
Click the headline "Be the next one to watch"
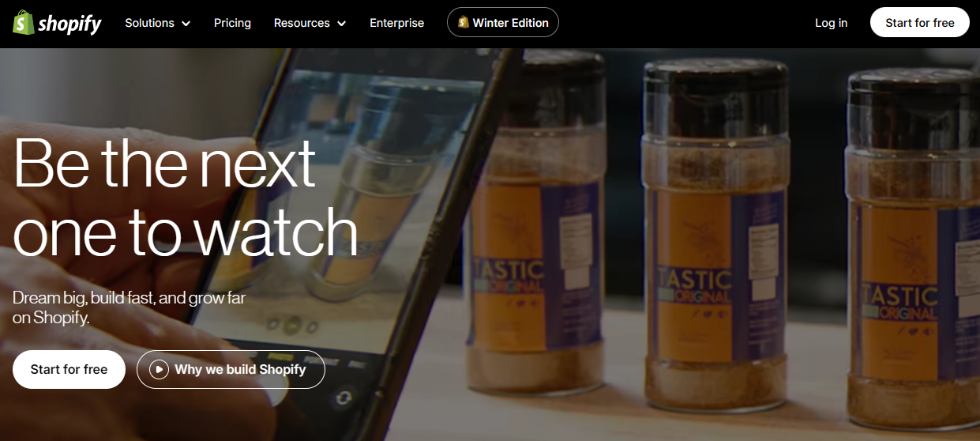185,198
